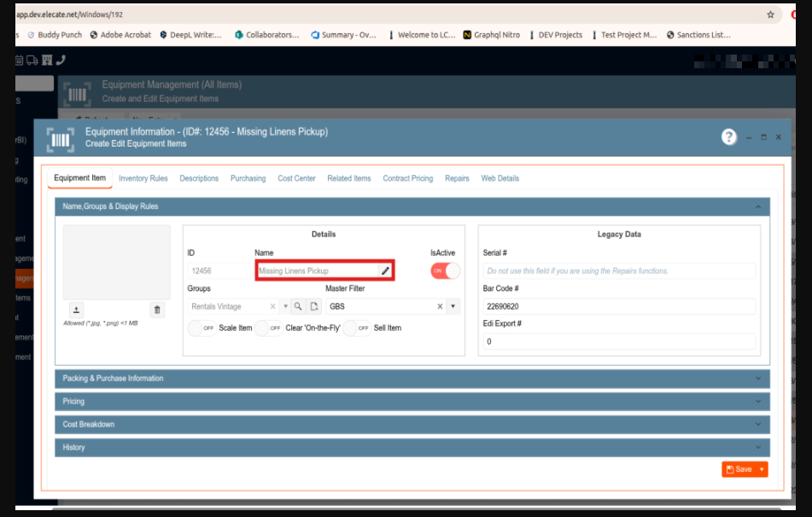
Task: Enable the Clear 'On-the-Fly' toggle
Action: point(269,328)
